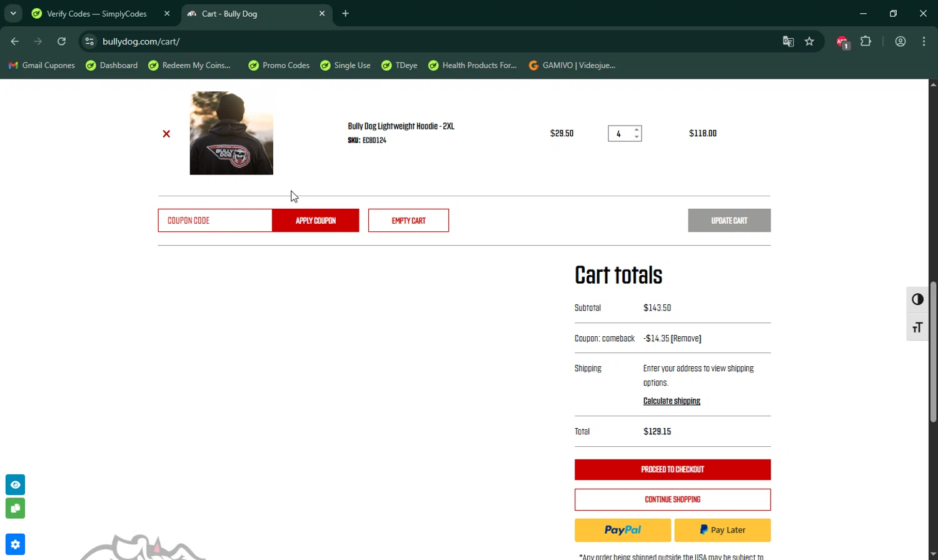Toggle high contrast accessibility icon
This screenshot has width=938, height=560.
(x=917, y=299)
